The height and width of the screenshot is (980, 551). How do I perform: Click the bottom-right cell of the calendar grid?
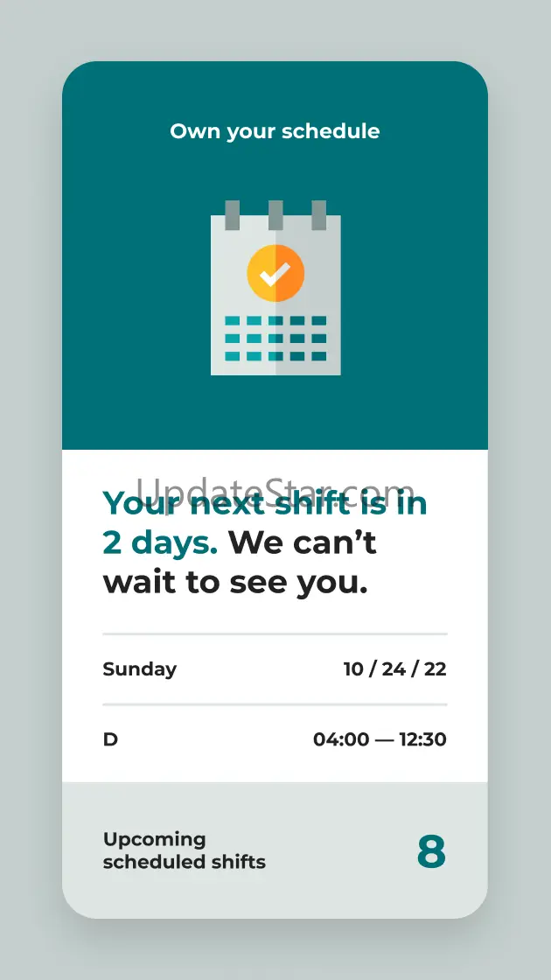coord(319,356)
